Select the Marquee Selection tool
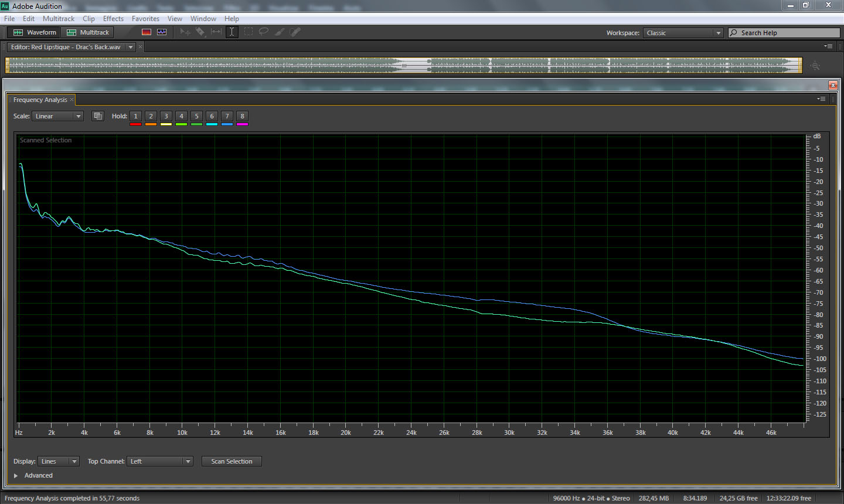 (249, 32)
